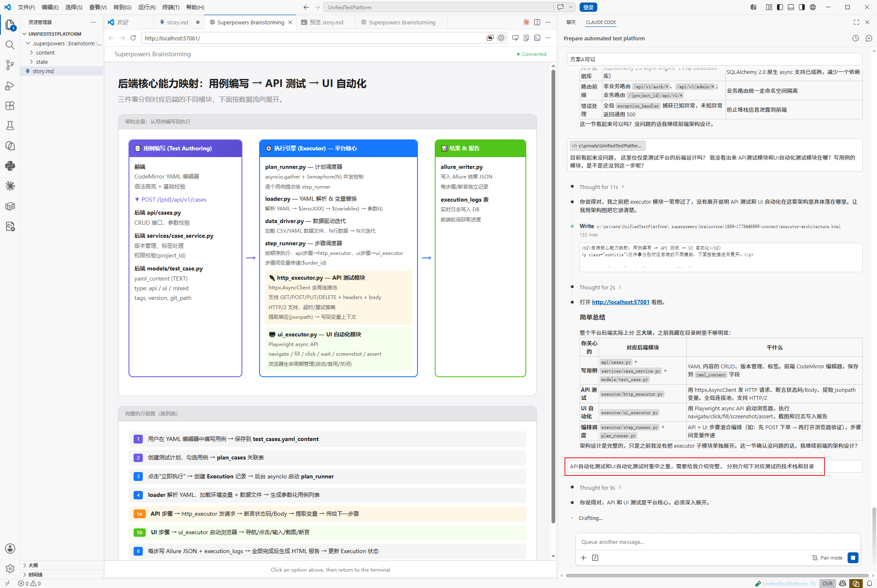The height and width of the screenshot is (588, 877).
Task: Open the Testing flask view
Action: pyautogui.click(x=10, y=126)
